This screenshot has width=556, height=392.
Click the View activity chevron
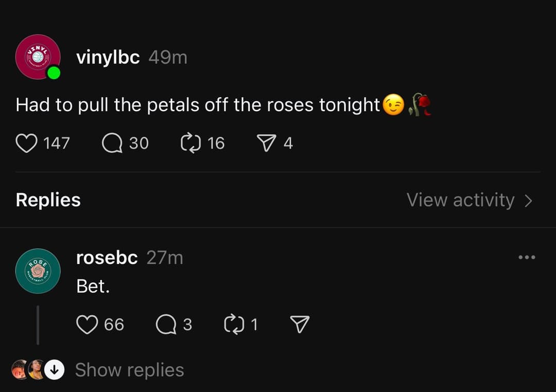pyautogui.click(x=529, y=201)
